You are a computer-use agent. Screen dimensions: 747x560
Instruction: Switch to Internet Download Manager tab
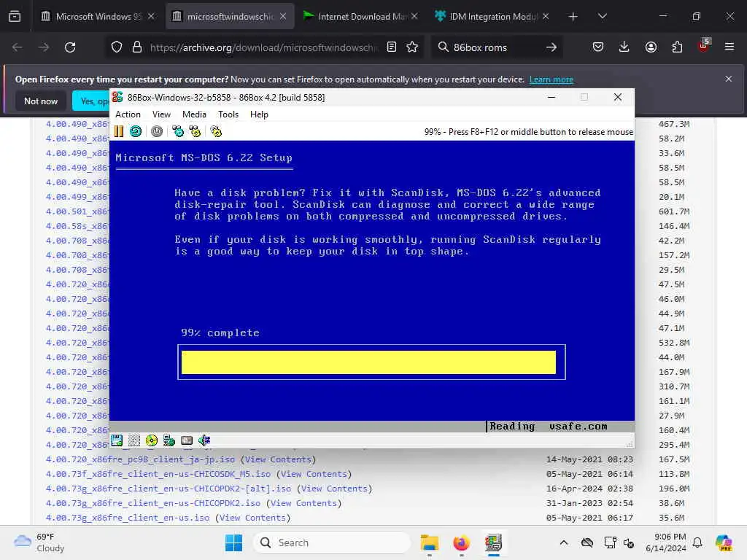tap(360, 16)
